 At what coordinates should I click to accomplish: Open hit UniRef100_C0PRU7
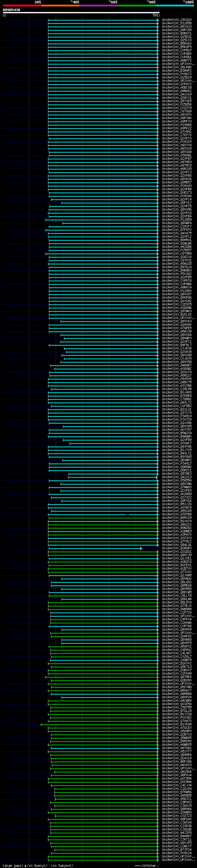pyautogui.click(x=177, y=50)
